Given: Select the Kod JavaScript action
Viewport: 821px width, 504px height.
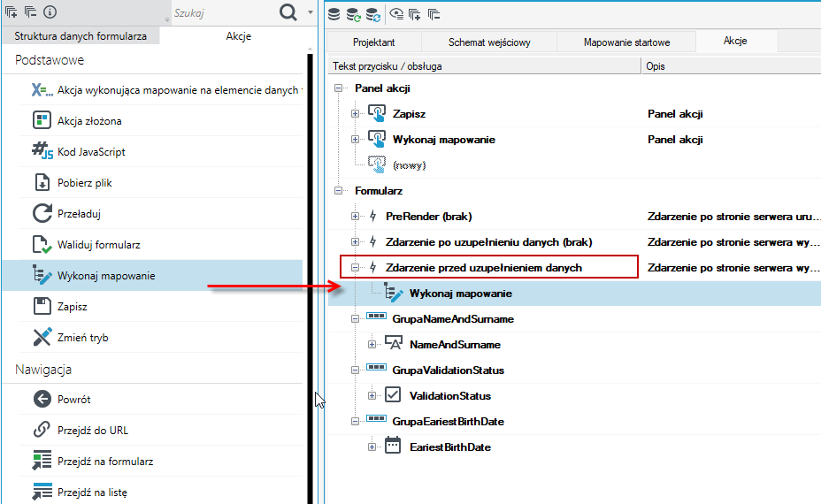Looking at the screenshot, I should tap(161, 152).
